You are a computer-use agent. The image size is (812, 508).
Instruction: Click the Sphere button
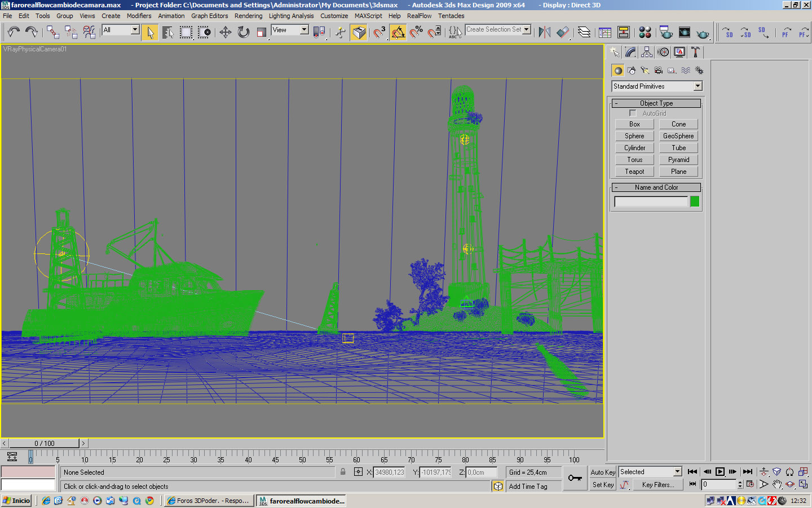tap(634, 136)
